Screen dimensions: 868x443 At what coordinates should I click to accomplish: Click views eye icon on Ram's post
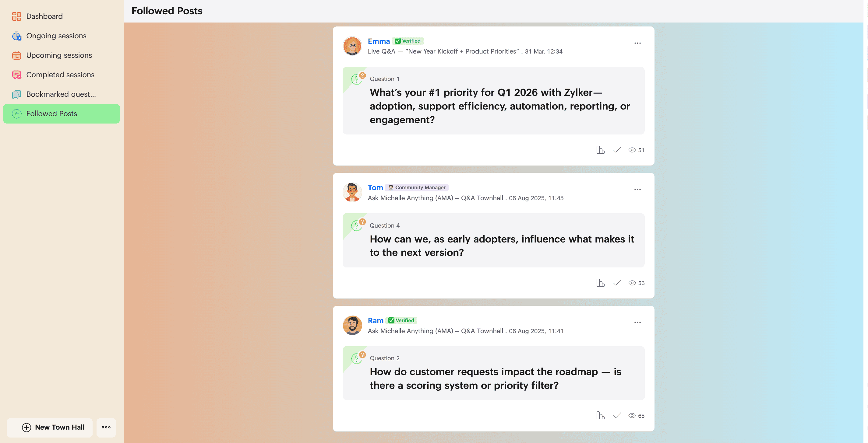click(632, 415)
